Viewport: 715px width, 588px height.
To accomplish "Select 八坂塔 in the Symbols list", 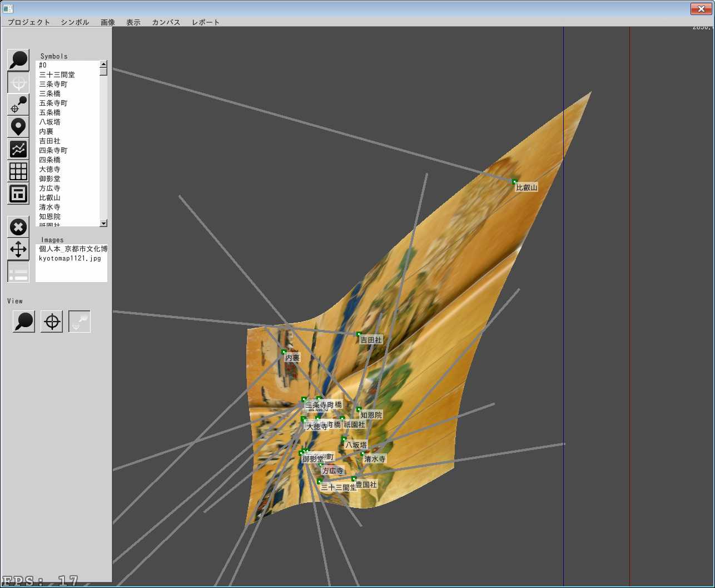I will [67, 122].
